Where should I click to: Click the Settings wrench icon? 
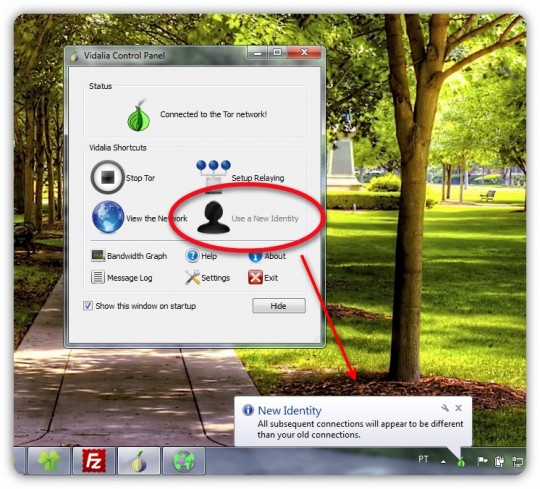(192, 277)
